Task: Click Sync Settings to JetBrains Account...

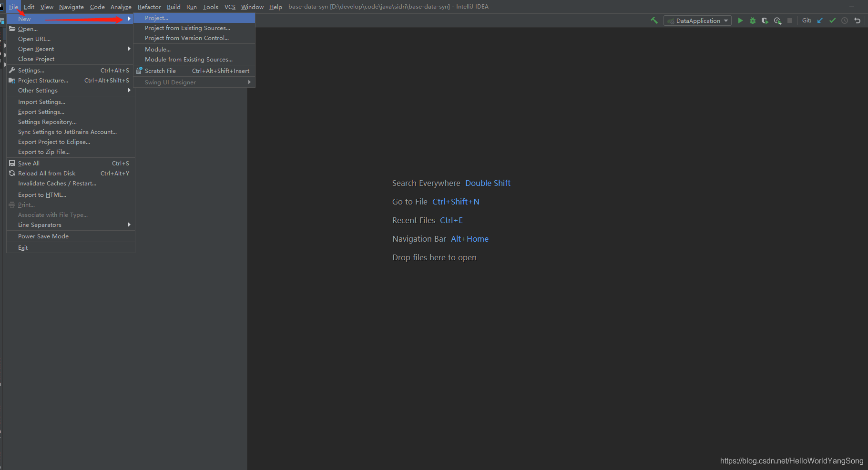Action: (71, 132)
